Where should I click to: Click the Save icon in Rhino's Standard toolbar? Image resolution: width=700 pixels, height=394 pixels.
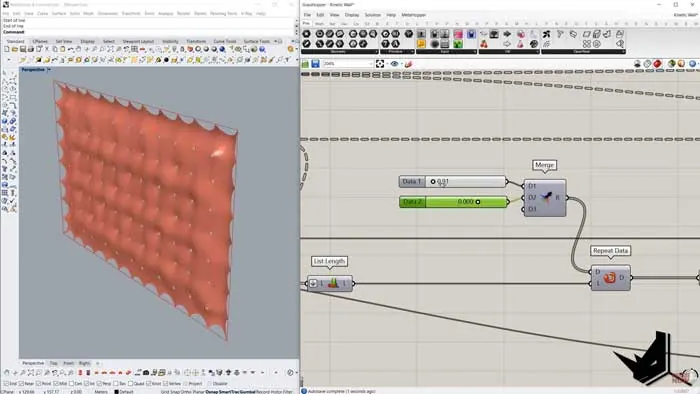[x=22, y=49]
